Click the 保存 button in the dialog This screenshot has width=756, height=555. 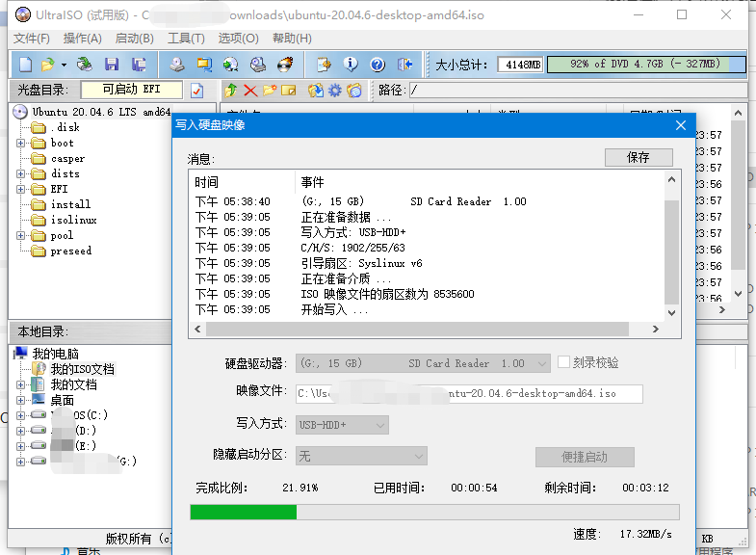pos(639,157)
